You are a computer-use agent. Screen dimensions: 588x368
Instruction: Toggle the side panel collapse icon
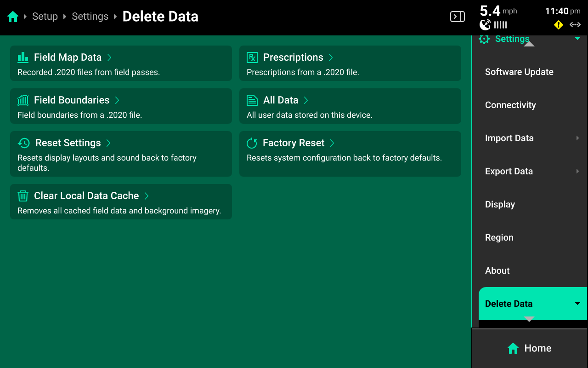click(457, 17)
